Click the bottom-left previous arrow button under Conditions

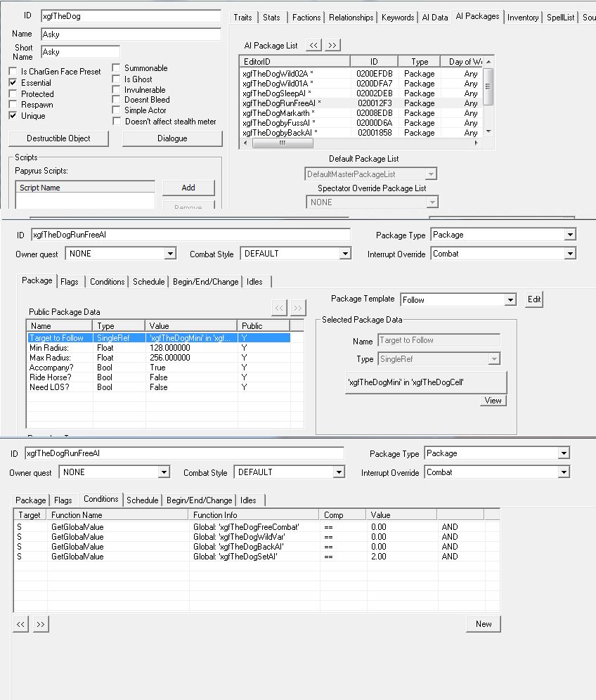click(x=21, y=624)
